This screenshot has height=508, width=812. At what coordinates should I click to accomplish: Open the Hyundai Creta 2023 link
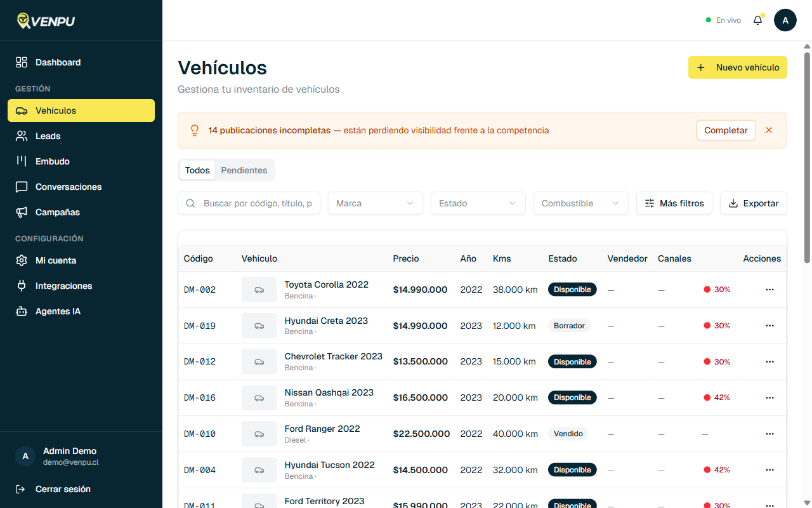coord(326,321)
